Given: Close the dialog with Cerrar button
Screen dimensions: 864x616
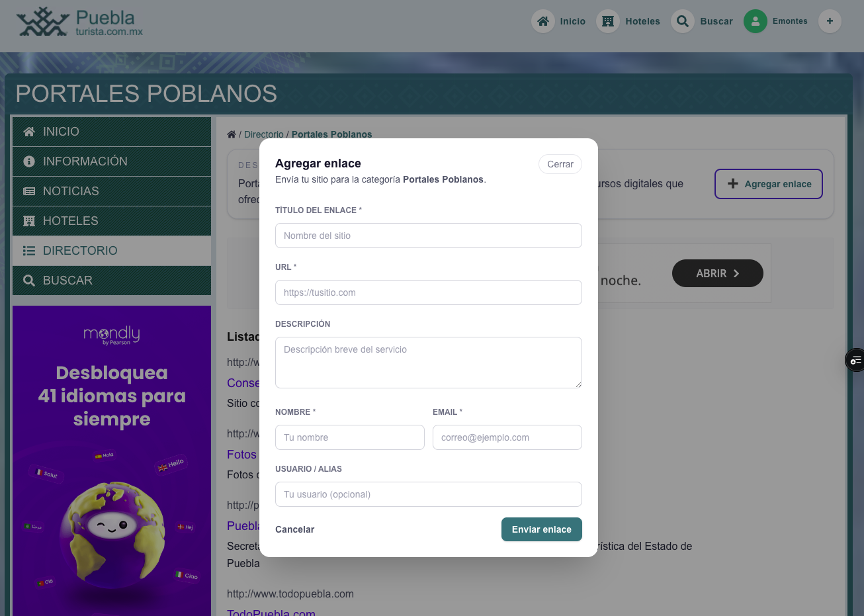Looking at the screenshot, I should coord(560,164).
